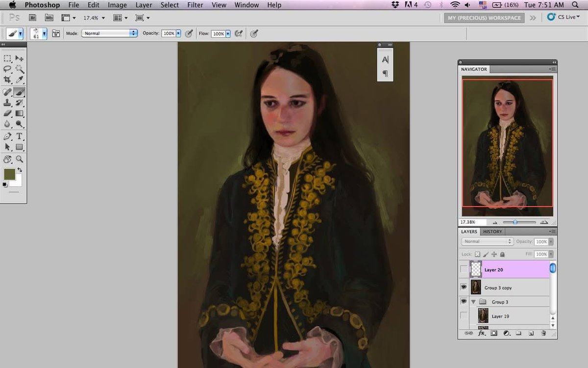Open the Arrange Documents dropdown
This screenshot has height=368, width=588.
pyautogui.click(x=120, y=18)
